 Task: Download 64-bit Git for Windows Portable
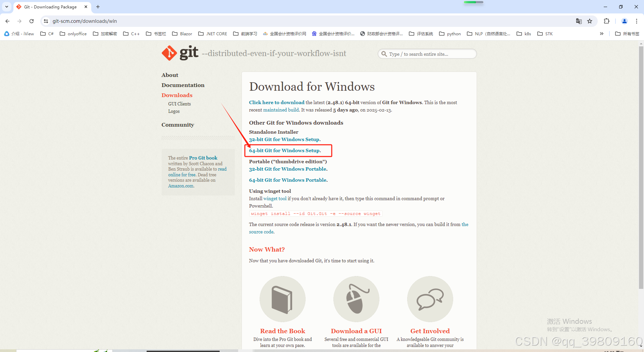coord(288,180)
